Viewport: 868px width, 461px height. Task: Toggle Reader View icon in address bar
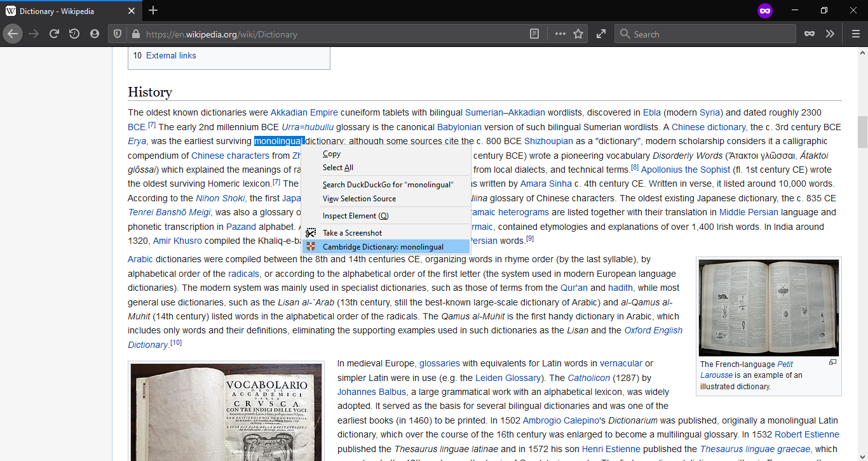[x=535, y=34]
